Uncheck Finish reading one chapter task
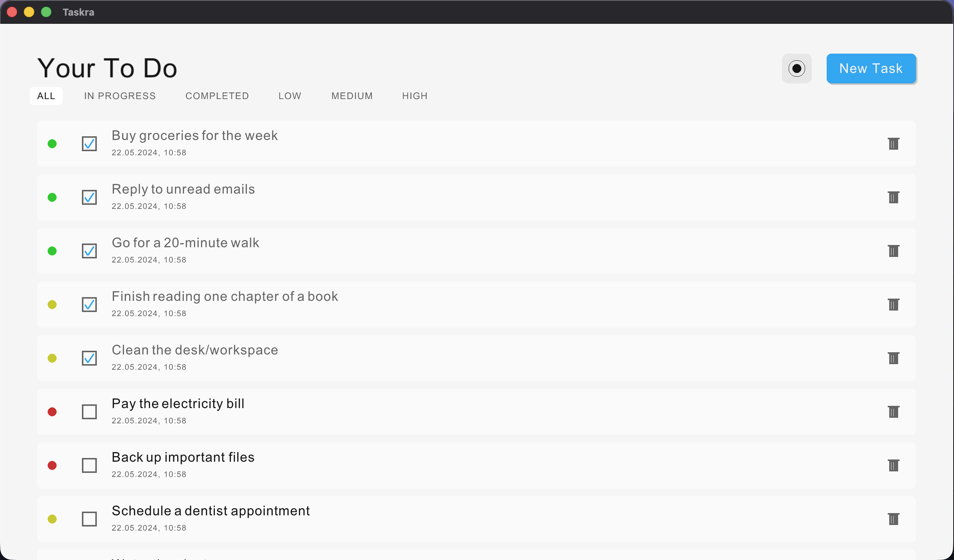Viewport: 954px width, 560px height. click(89, 305)
